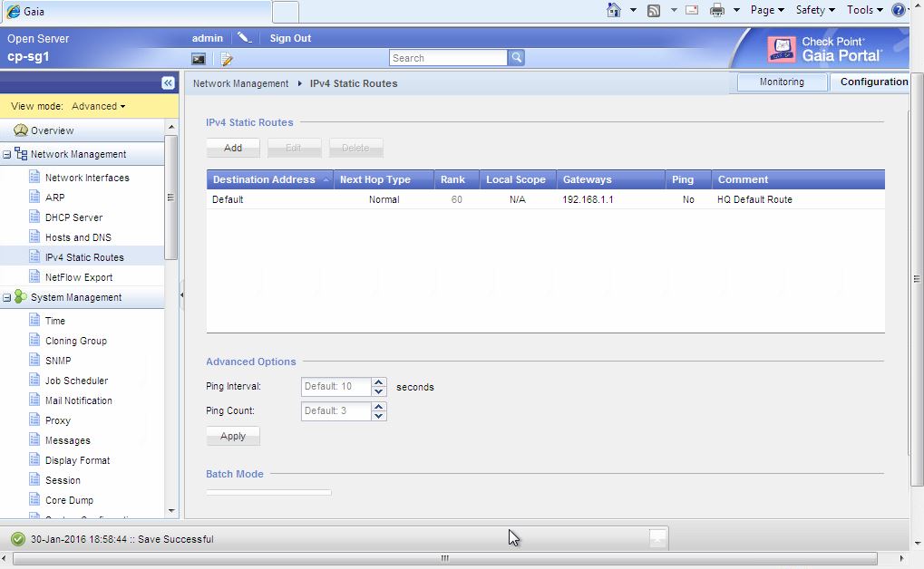Open the console terminal icon
Screen dimensions: 924x569
tap(199, 58)
